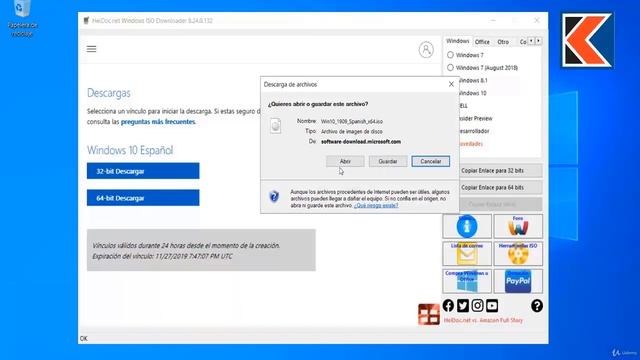The height and width of the screenshot is (360, 640).
Task: Select the Windows 8.1 option
Action: click(x=472, y=80)
